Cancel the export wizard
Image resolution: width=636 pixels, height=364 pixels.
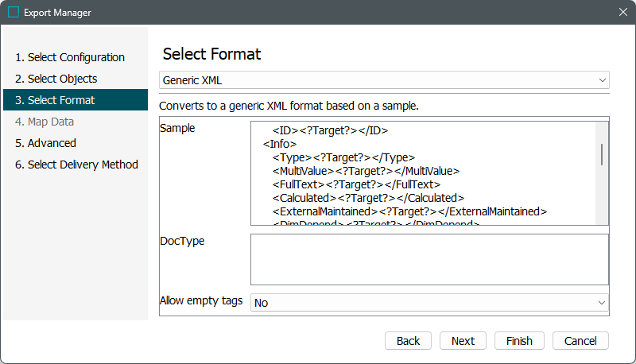pyautogui.click(x=580, y=340)
